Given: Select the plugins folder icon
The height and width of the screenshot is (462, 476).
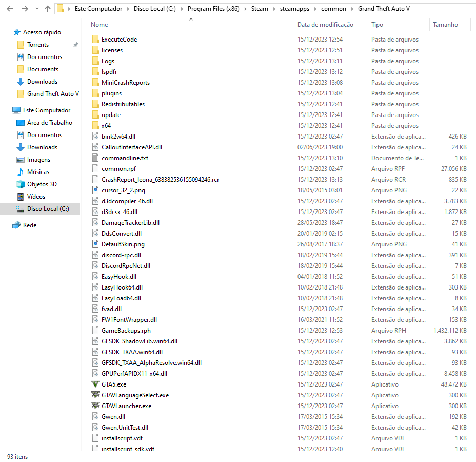Looking at the screenshot, I should click(x=95, y=93).
